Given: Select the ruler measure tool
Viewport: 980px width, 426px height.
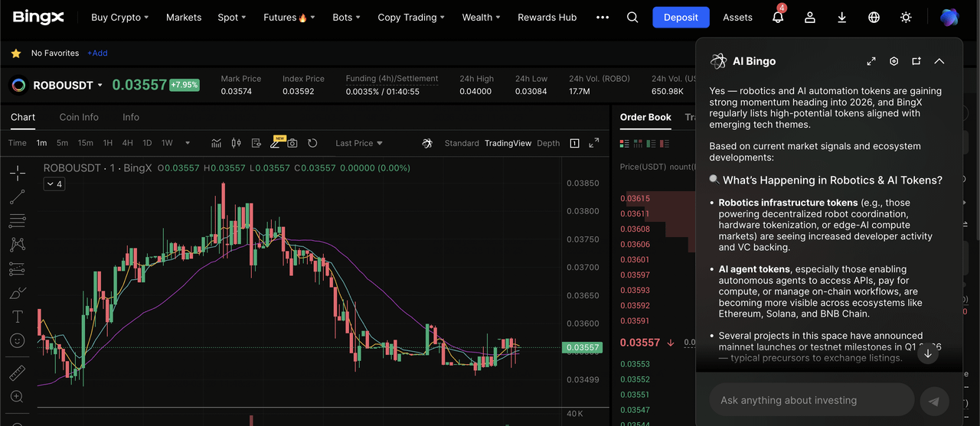Looking at the screenshot, I should point(17,373).
